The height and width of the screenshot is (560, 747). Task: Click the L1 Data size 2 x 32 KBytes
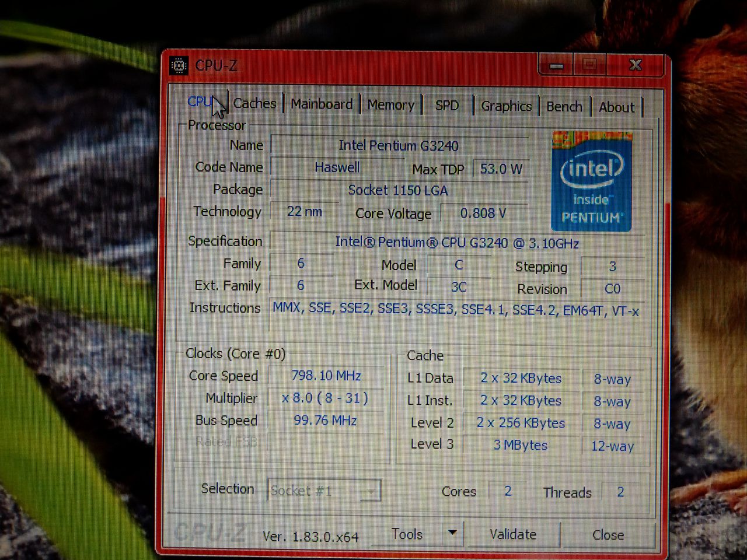[x=521, y=378]
